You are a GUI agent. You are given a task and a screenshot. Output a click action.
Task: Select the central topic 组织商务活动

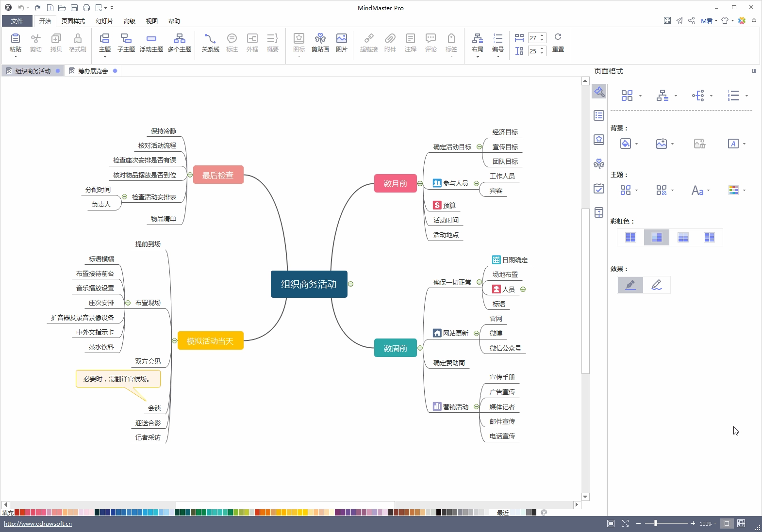tap(309, 284)
